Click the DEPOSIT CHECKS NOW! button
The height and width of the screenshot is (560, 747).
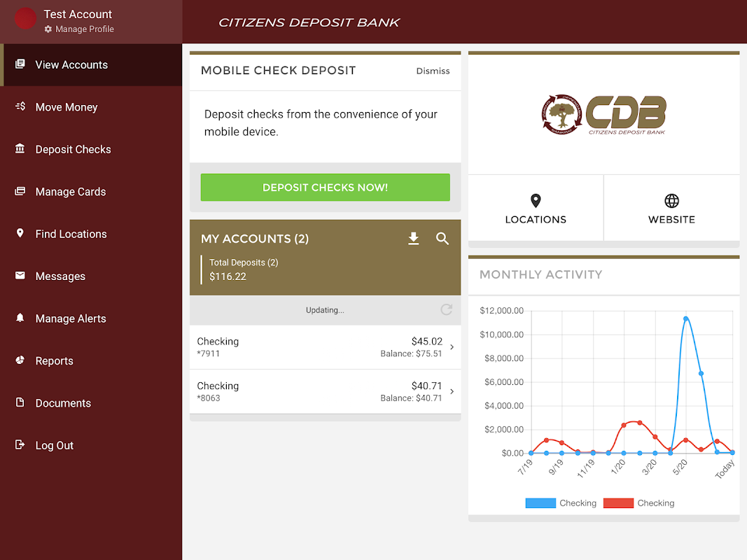[326, 187]
